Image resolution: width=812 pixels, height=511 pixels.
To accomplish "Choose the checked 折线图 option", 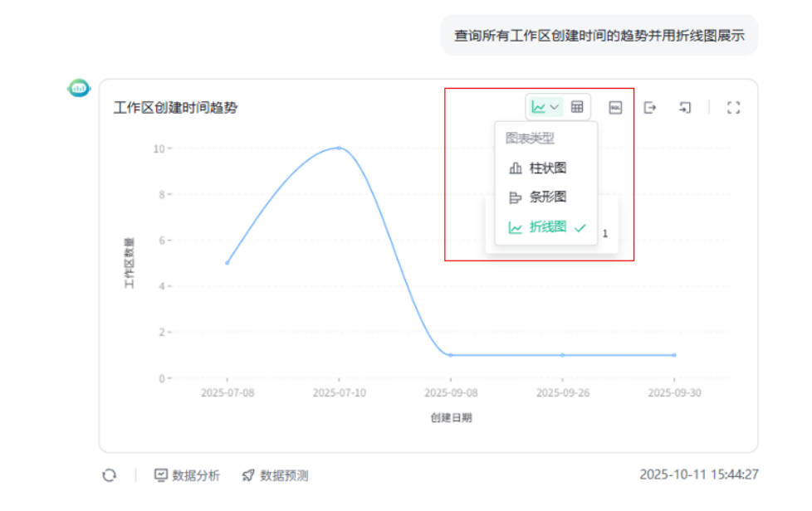I will point(546,227).
